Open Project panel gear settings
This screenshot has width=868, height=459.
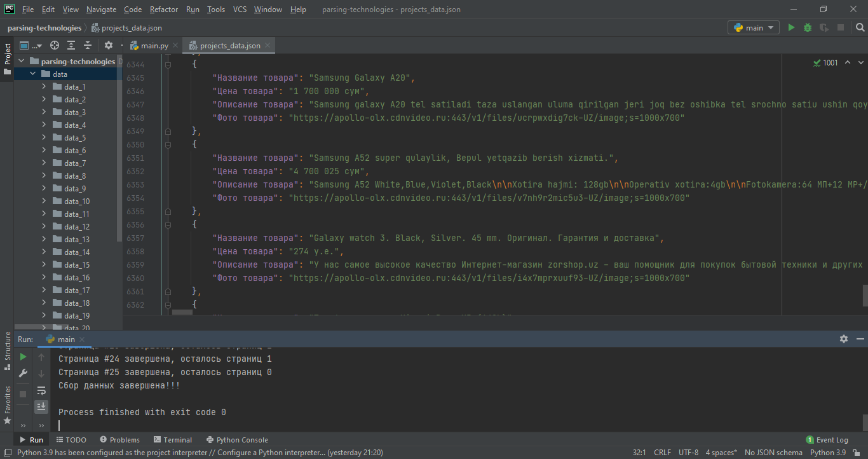click(108, 45)
